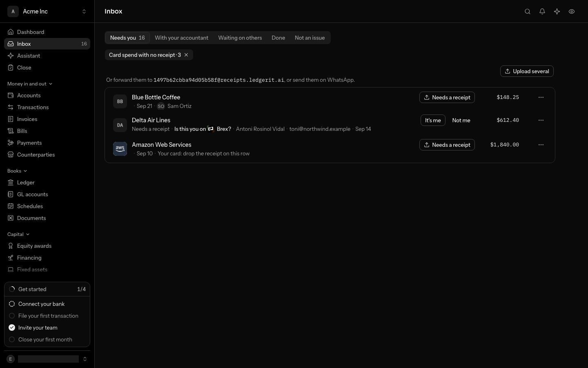Screen dimensions: 588x368
Task: Open Financing in the sidebar
Action: (x=47, y=258)
